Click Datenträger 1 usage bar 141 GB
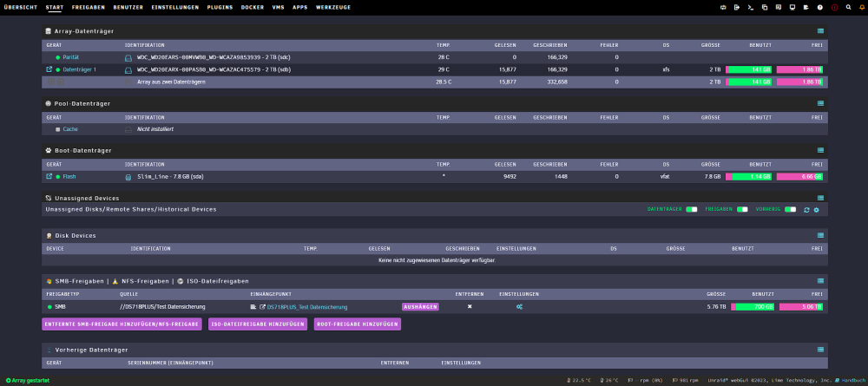 pyautogui.click(x=749, y=69)
